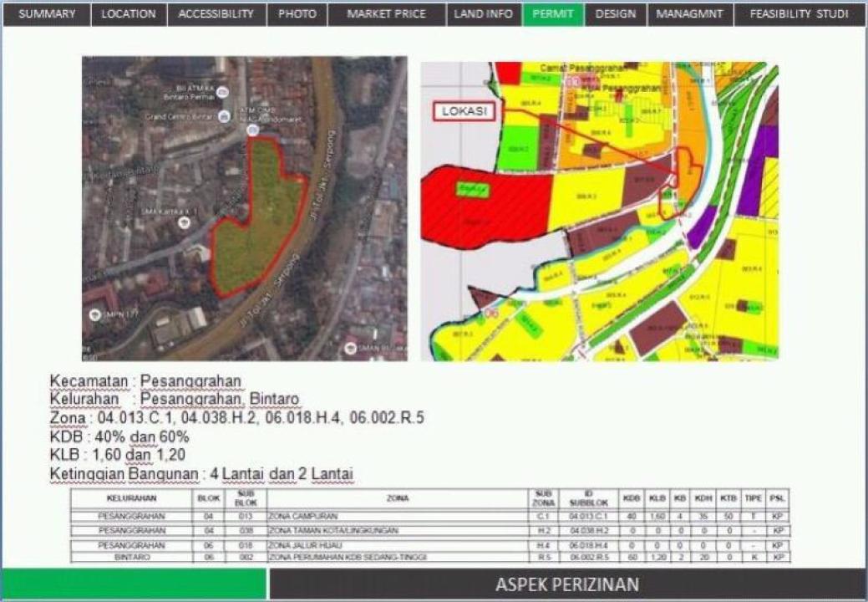
Task: Click the LOKASI label on zoning map
Action: click(464, 111)
